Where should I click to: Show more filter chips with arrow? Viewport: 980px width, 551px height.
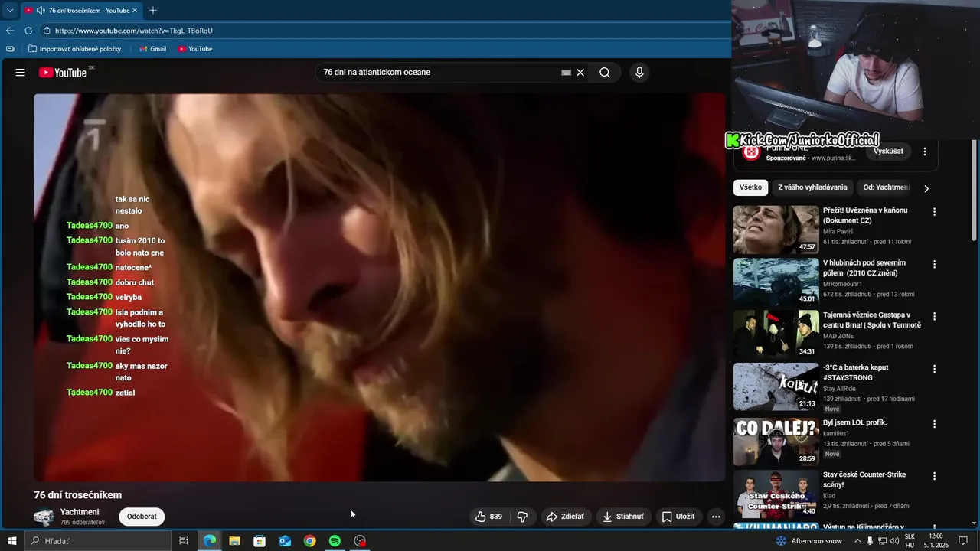point(926,188)
